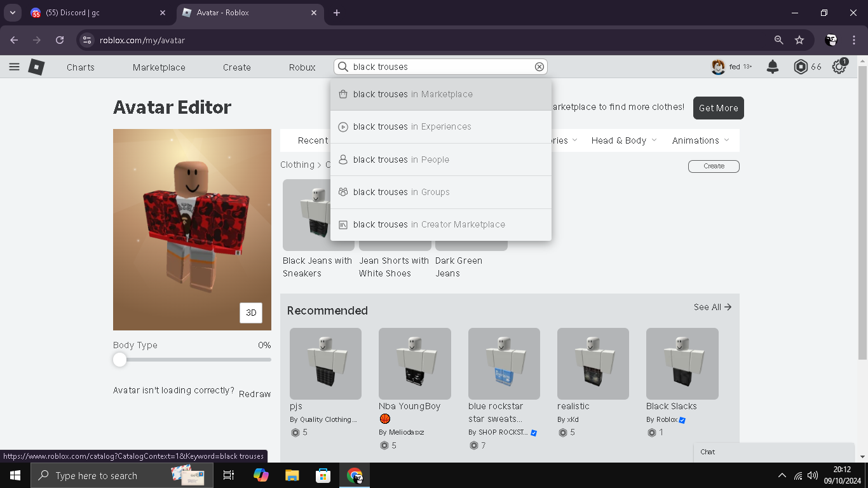
Task: Expand the Animations dropdown
Action: [x=701, y=140]
